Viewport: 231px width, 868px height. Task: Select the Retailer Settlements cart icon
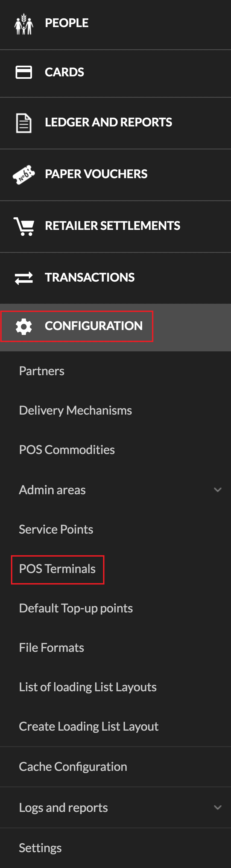pos(23,226)
